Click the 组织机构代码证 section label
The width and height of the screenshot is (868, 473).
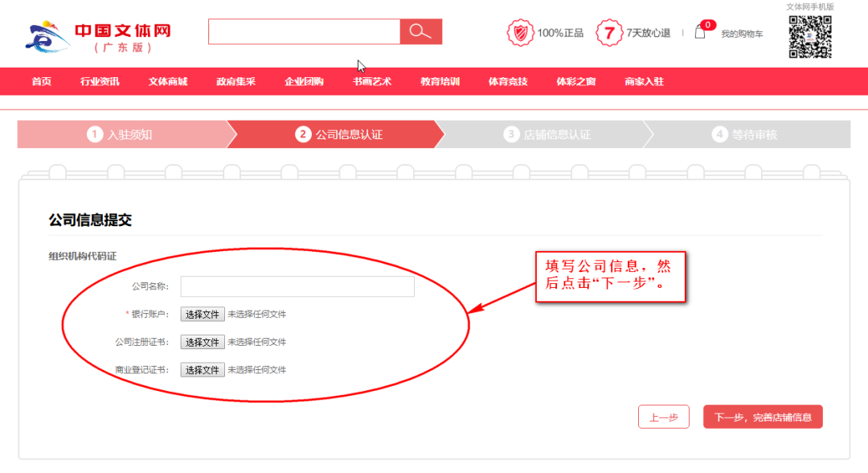83,256
